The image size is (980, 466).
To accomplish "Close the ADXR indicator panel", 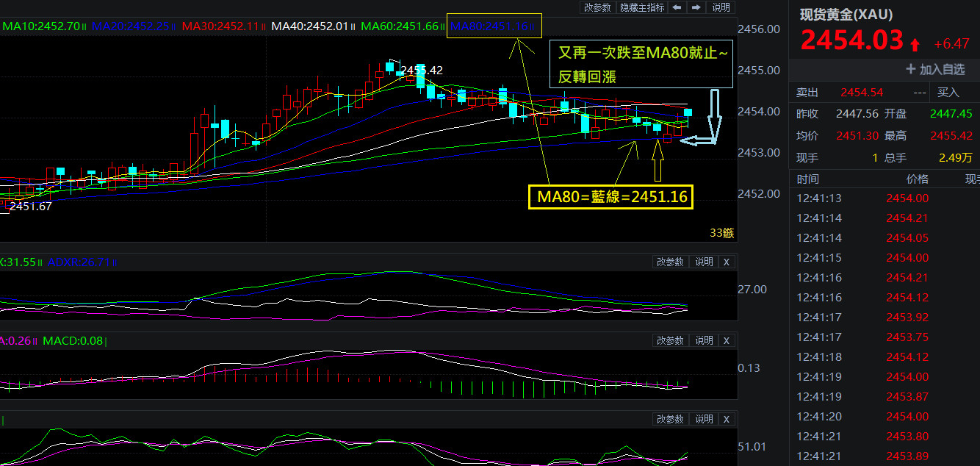I will tap(726, 262).
